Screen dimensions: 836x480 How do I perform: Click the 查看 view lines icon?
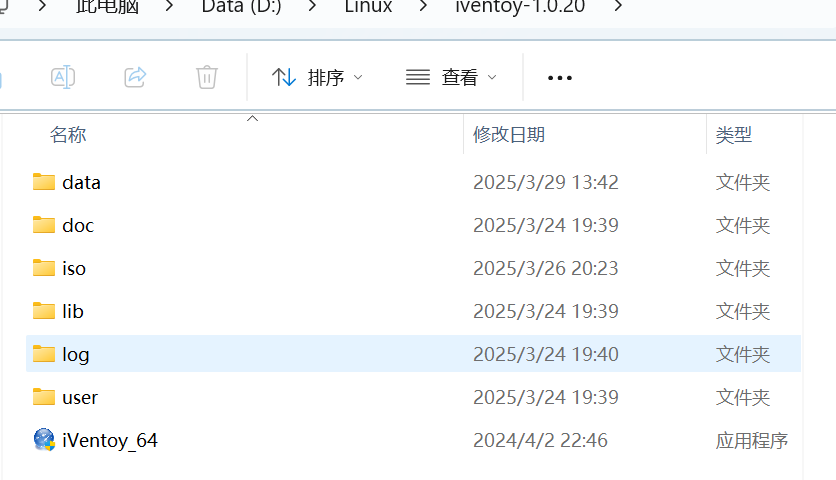pos(417,77)
